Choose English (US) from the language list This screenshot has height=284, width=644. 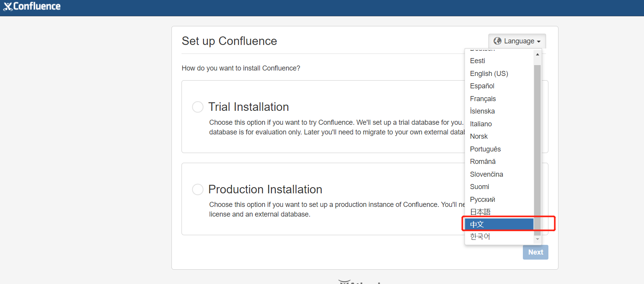(x=499, y=74)
